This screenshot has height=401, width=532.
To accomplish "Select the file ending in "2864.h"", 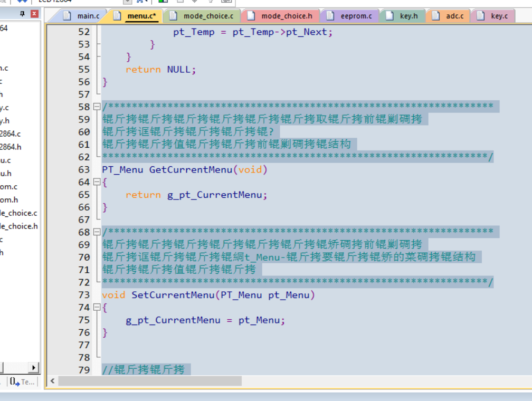I will [11, 147].
